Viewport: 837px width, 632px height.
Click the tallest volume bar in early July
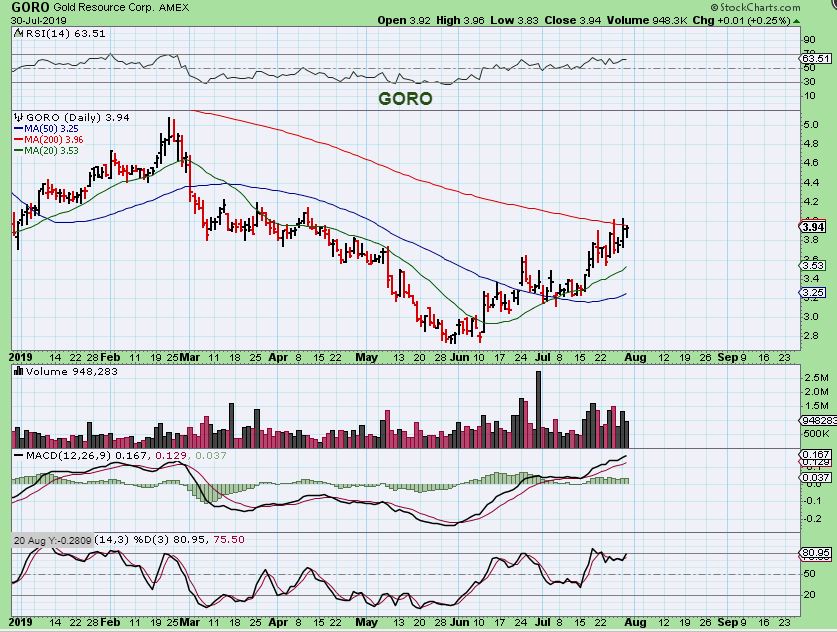(x=538, y=409)
